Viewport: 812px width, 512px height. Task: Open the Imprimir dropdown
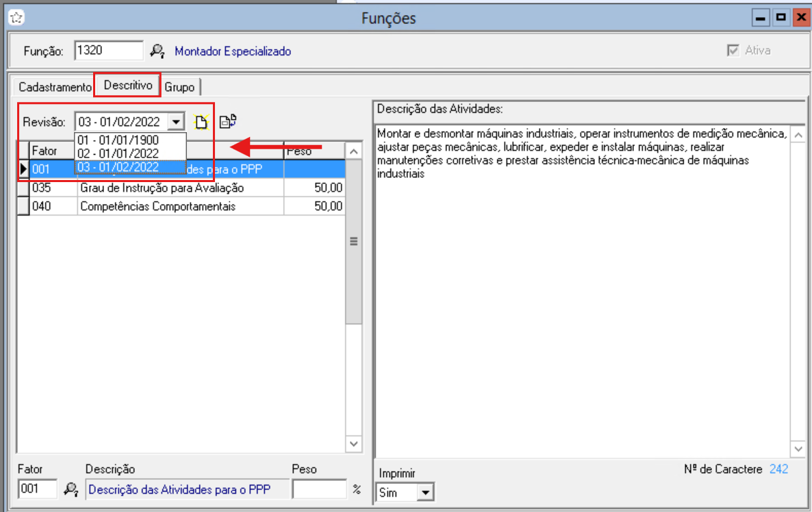[425, 491]
